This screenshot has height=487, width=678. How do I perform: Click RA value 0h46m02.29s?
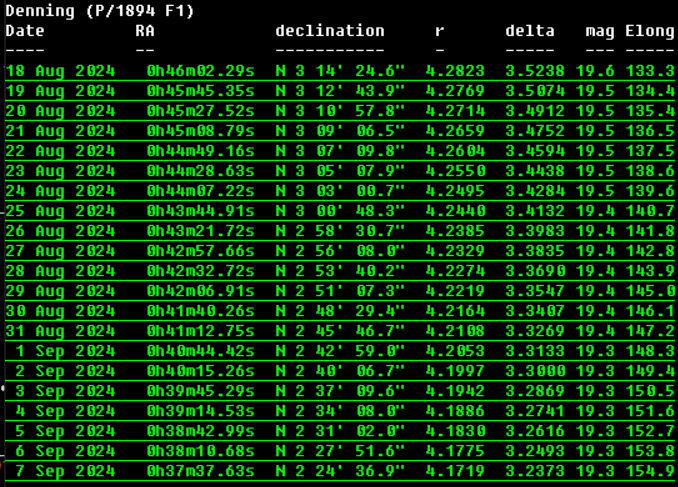(x=200, y=71)
